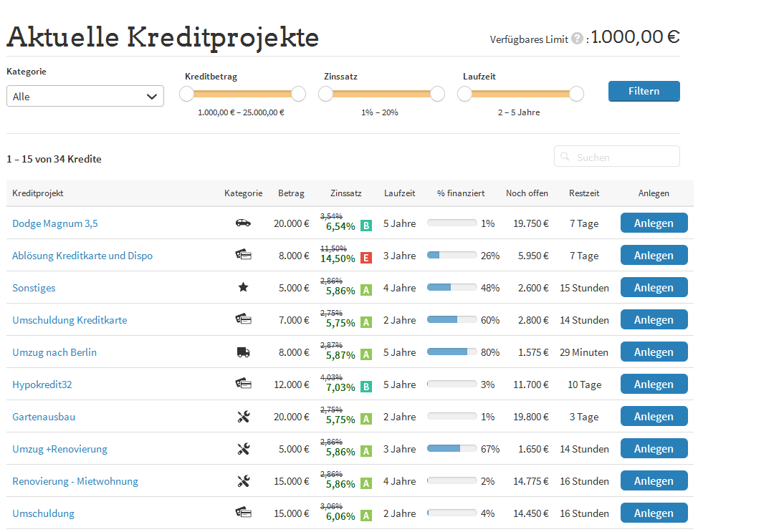Open the Ablösung Kreditkarte und Dispo project
Screen dimensions: 779x532
pyautogui.click(x=82, y=256)
